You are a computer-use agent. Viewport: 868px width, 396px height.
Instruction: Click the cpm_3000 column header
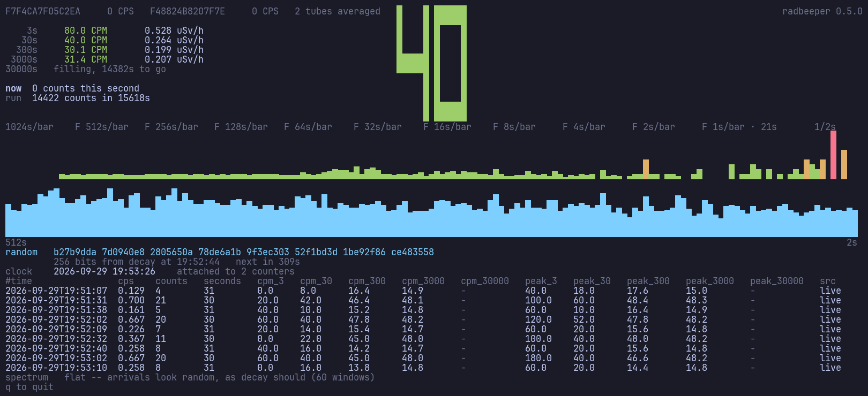tap(423, 281)
